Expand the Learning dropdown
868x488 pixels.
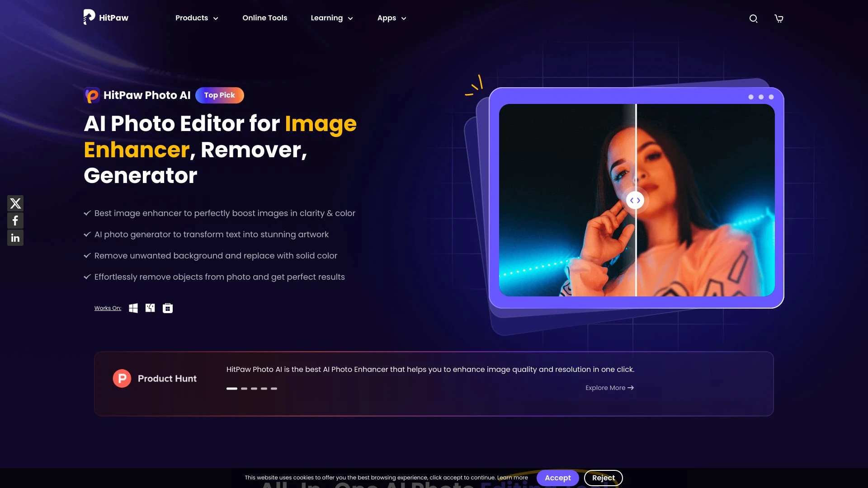[x=331, y=18]
